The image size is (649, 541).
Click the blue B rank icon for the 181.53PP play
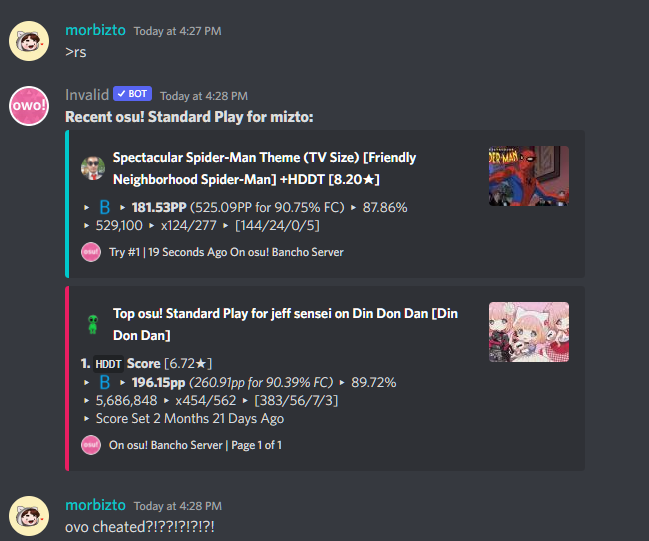[105, 207]
